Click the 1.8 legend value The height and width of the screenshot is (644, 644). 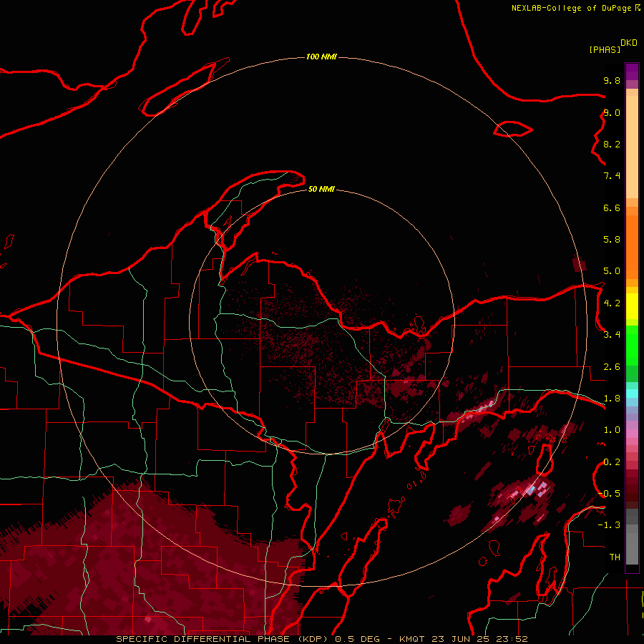[612, 399]
